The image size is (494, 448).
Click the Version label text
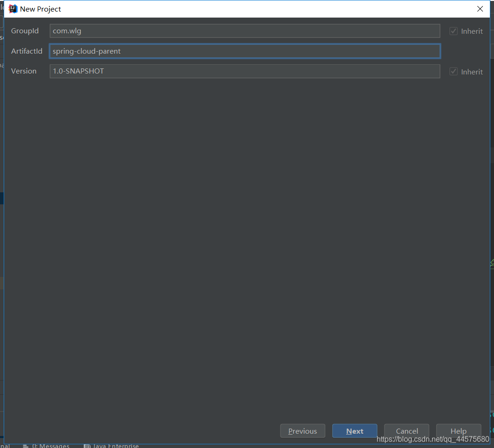point(24,71)
